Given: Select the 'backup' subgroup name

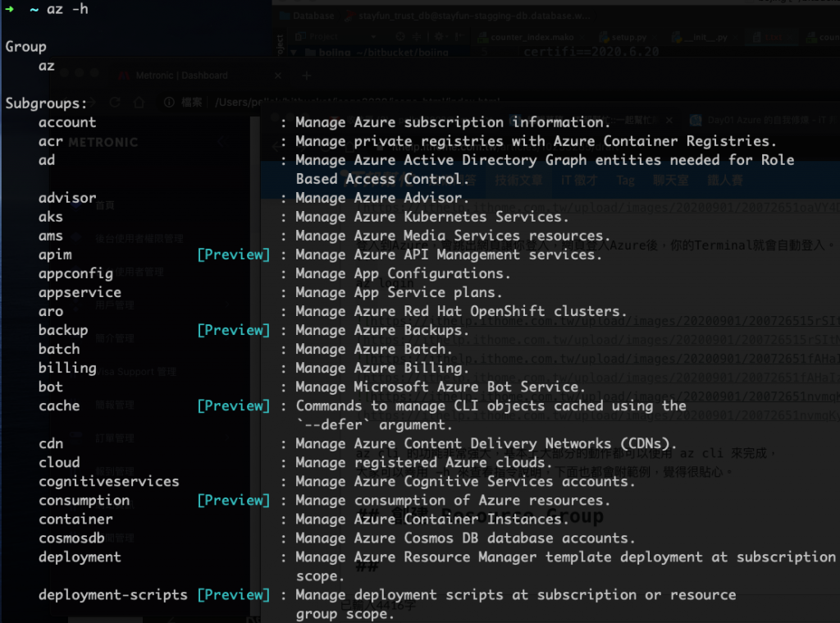Looking at the screenshot, I should click(x=63, y=330).
